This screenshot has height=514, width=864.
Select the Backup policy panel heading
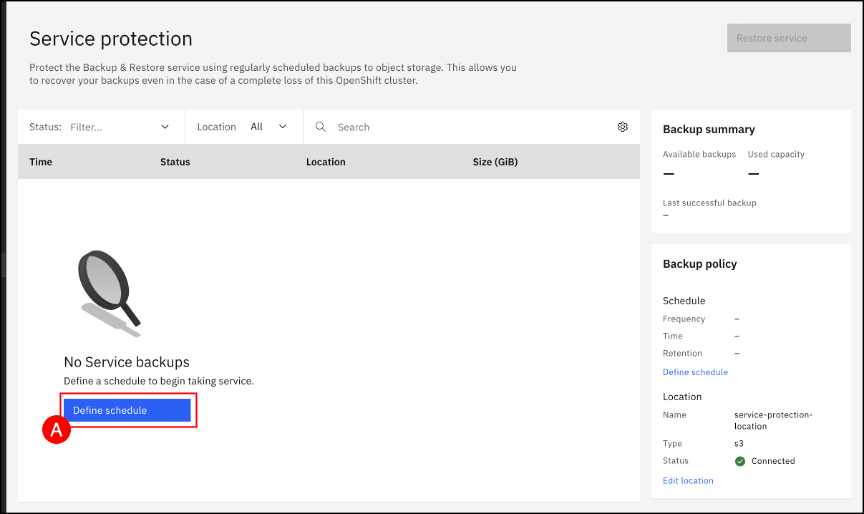(700, 264)
